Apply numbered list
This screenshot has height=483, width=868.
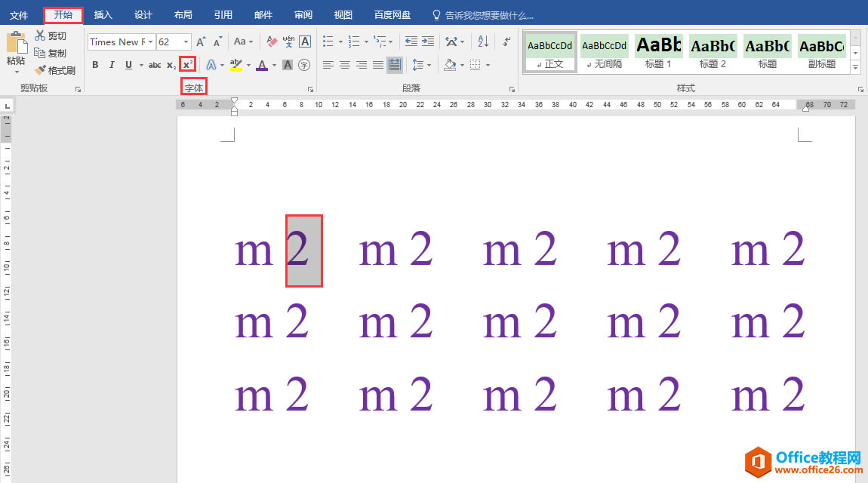[354, 42]
